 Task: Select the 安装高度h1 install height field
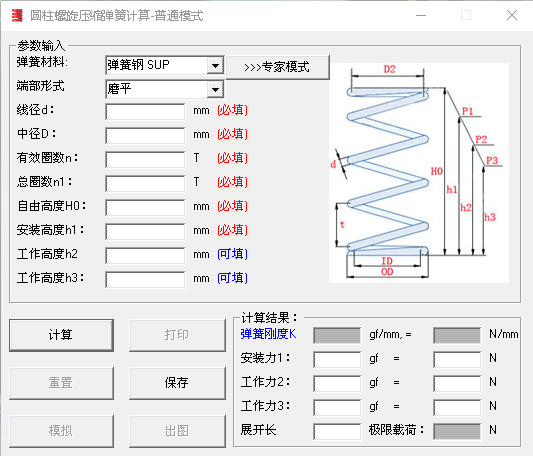[145, 232]
